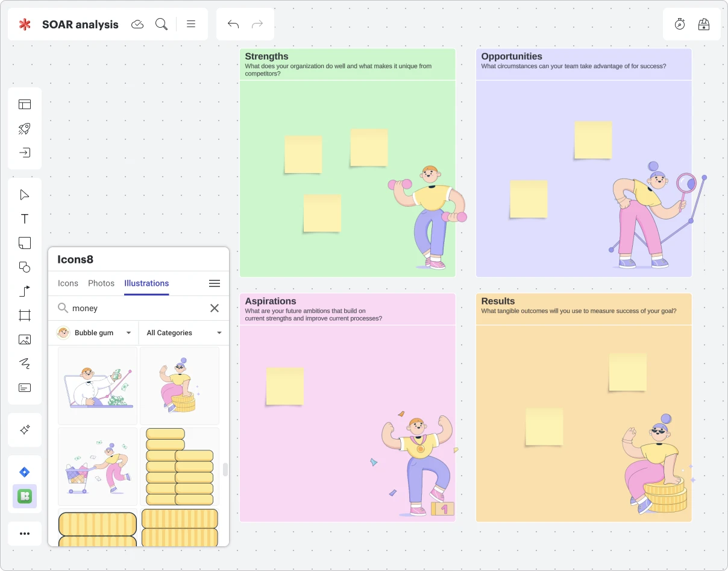Choose the Shapes tool
The width and height of the screenshot is (728, 571).
[x=25, y=267]
